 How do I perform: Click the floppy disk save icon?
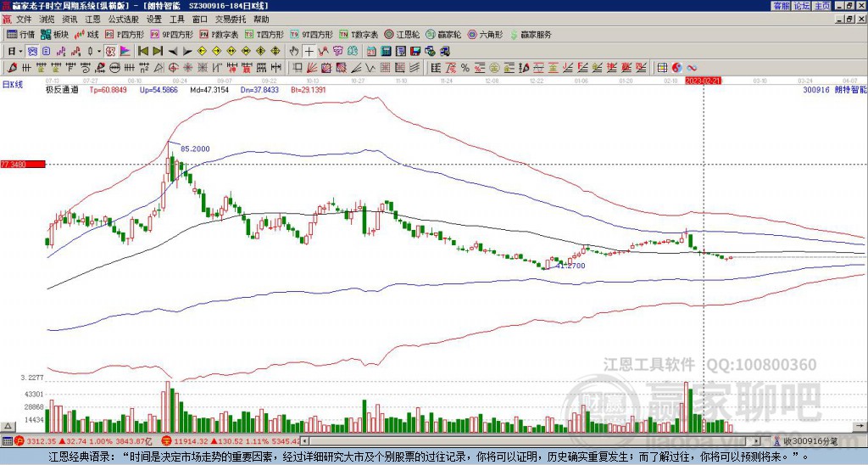[415, 52]
